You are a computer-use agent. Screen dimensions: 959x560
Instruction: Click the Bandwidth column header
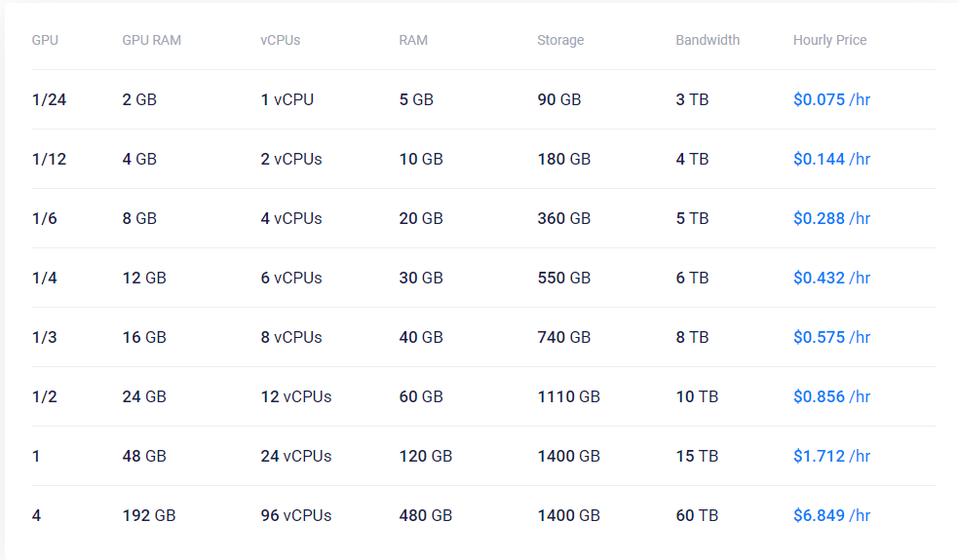tap(708, 40)
